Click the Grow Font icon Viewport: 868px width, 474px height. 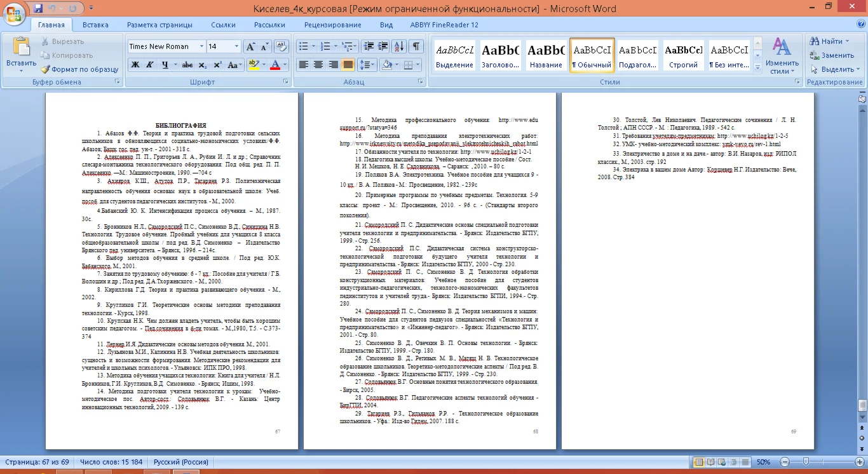pyautogui.click(x=250, y=46)
